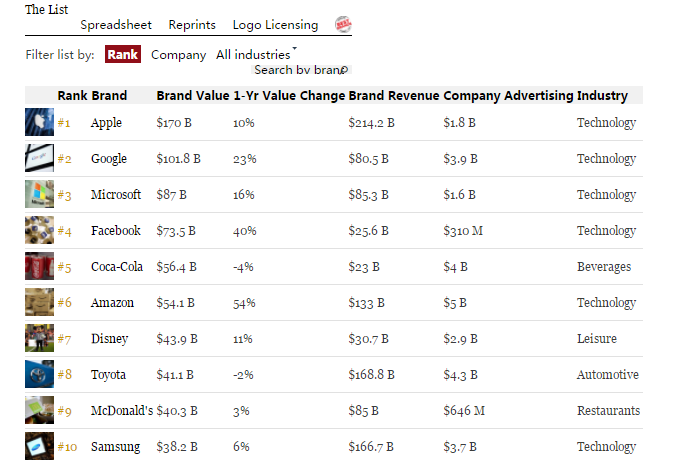Open the Facebook brand link
The width and height of the screenshot is (691, 464).
[116, 231]
